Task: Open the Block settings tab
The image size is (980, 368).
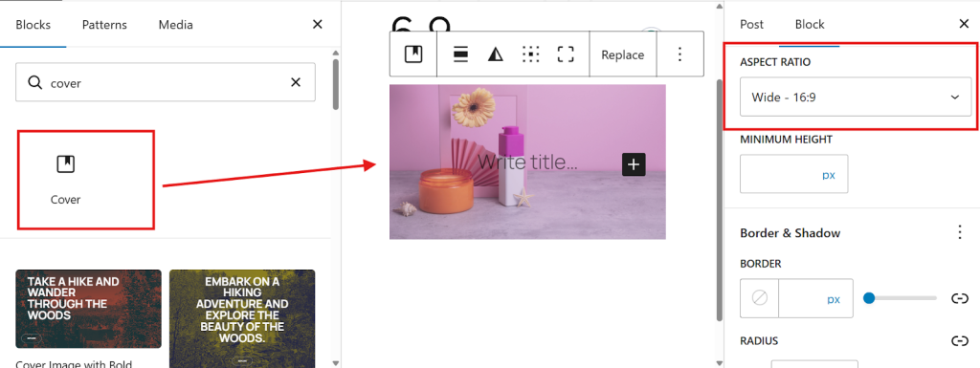Action: point(810,24)
